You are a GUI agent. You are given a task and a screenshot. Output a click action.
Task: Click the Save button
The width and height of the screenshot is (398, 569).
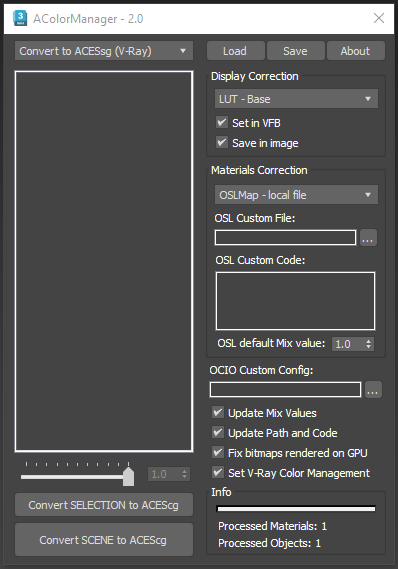point(295,51)
